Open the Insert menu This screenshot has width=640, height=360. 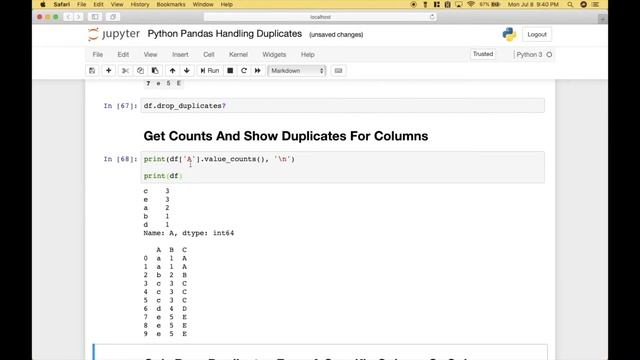click(180, 54)
